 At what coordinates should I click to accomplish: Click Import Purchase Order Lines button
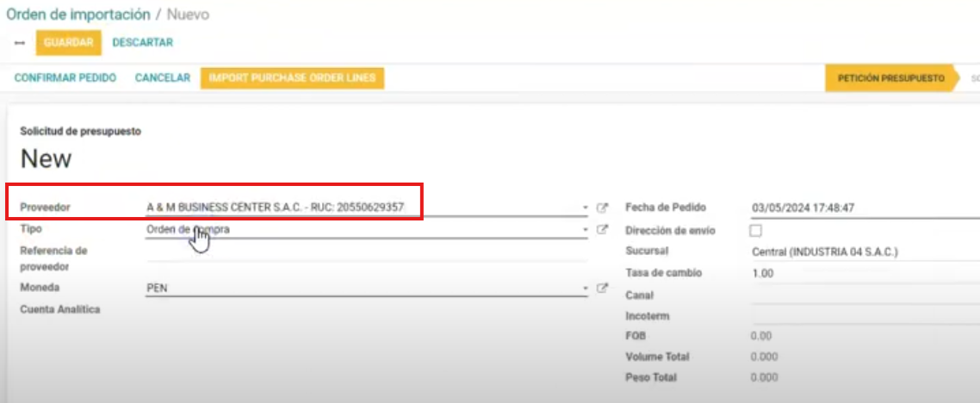[292, 78]
